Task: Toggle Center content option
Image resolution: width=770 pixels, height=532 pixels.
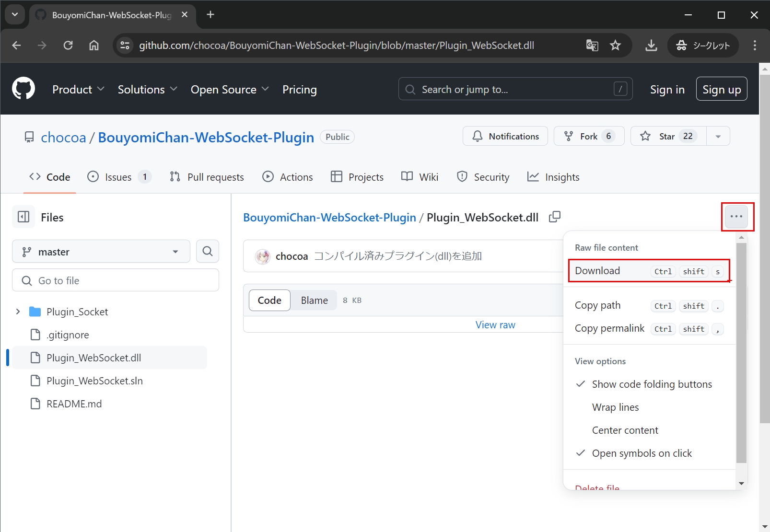Action: (649, 430)
